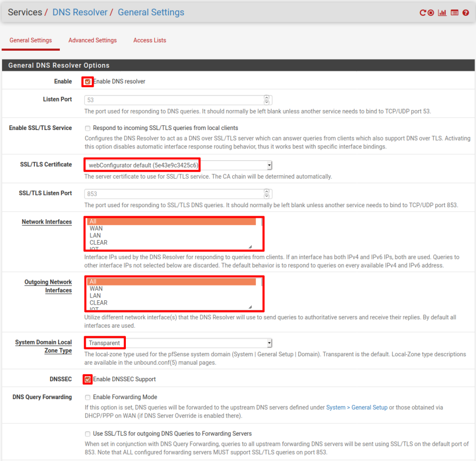The height and width of the screenshot is (461, 476).
Task: Check Enable Forwarding Mode option
Action: tap(88, 397)
